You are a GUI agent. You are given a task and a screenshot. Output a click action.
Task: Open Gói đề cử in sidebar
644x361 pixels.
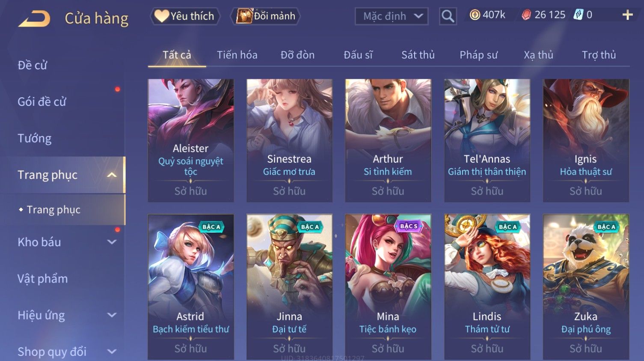(42, 102)
